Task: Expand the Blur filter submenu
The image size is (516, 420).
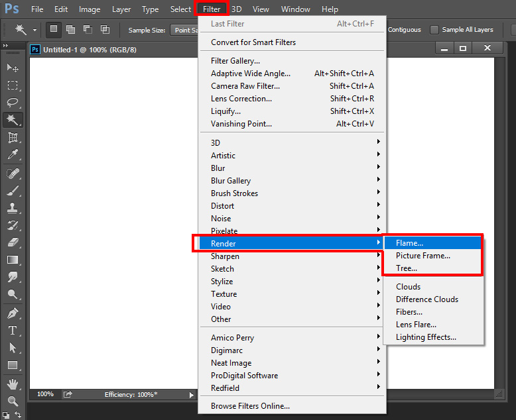Action: pos(292,168)
